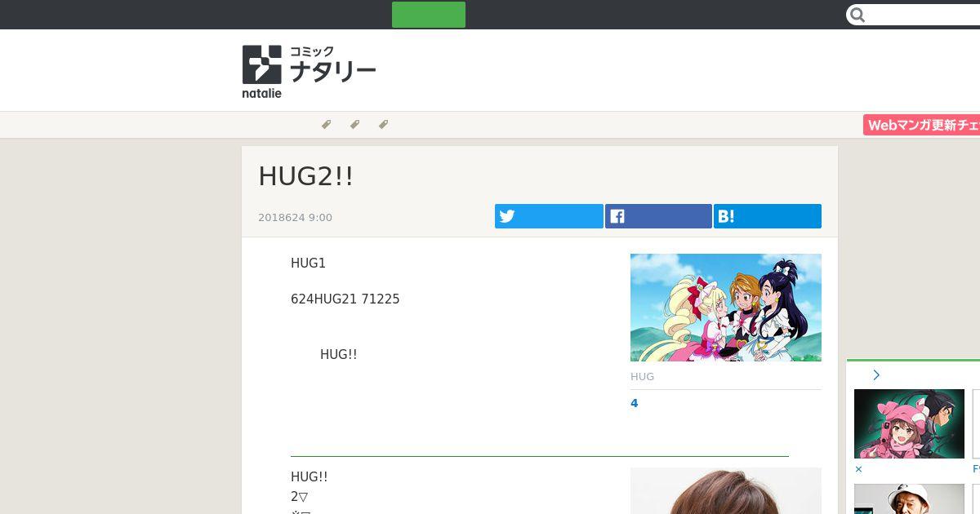This screenshot has height=514, width=980.
Task: Click the date 2018624 9:00
Action: point(295,217)
